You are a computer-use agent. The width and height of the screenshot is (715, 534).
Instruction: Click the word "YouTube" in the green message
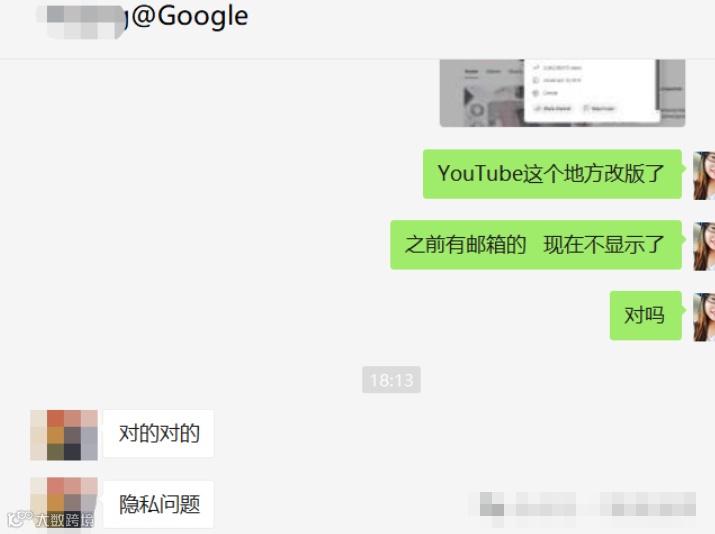coord(480,173)
